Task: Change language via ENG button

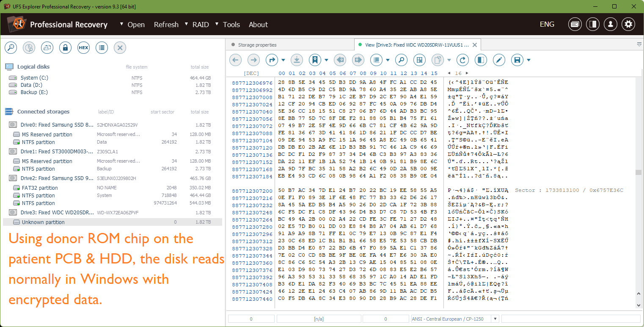Action: tap(547, 24)
